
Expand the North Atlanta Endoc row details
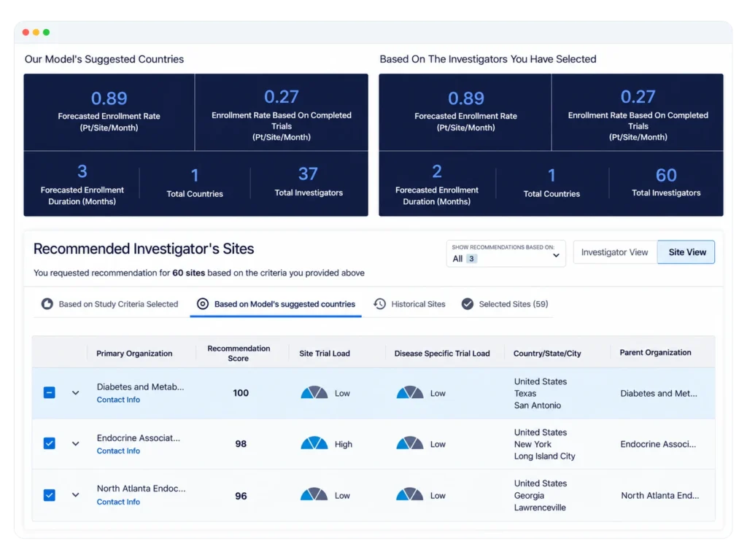click(75, 495)
